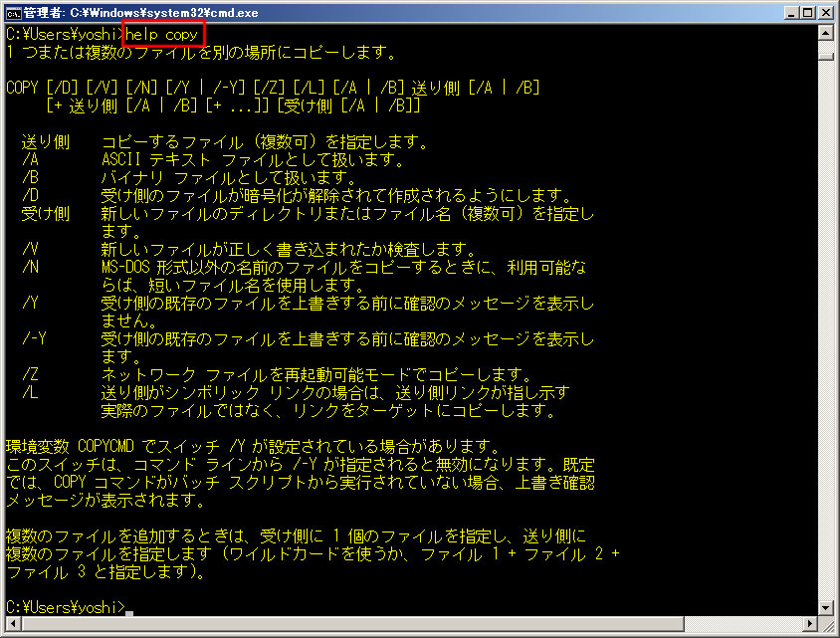
Task: Click the vertical scrollbar up arrow
Action: coord(825,33)
